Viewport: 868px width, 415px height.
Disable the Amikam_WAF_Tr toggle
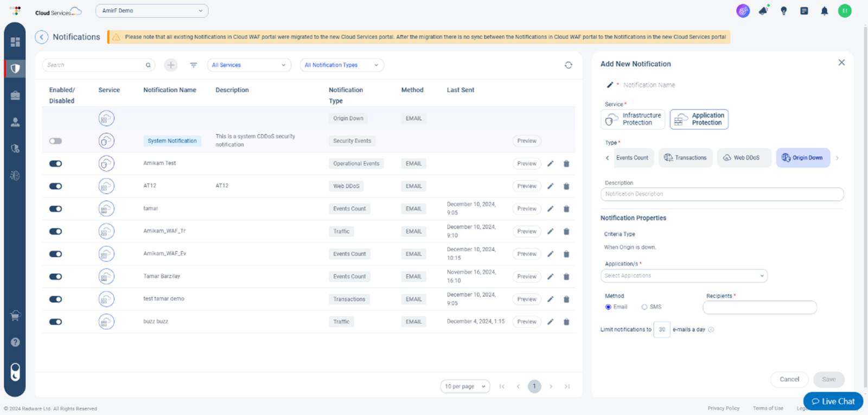pyautogui.click(x=55, y=231)
